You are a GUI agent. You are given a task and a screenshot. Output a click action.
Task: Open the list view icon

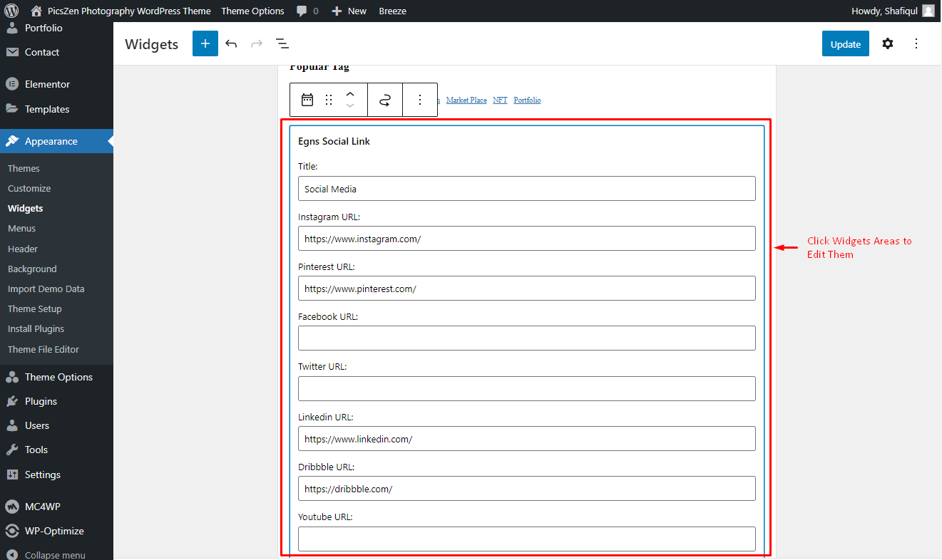click(282, 43)
